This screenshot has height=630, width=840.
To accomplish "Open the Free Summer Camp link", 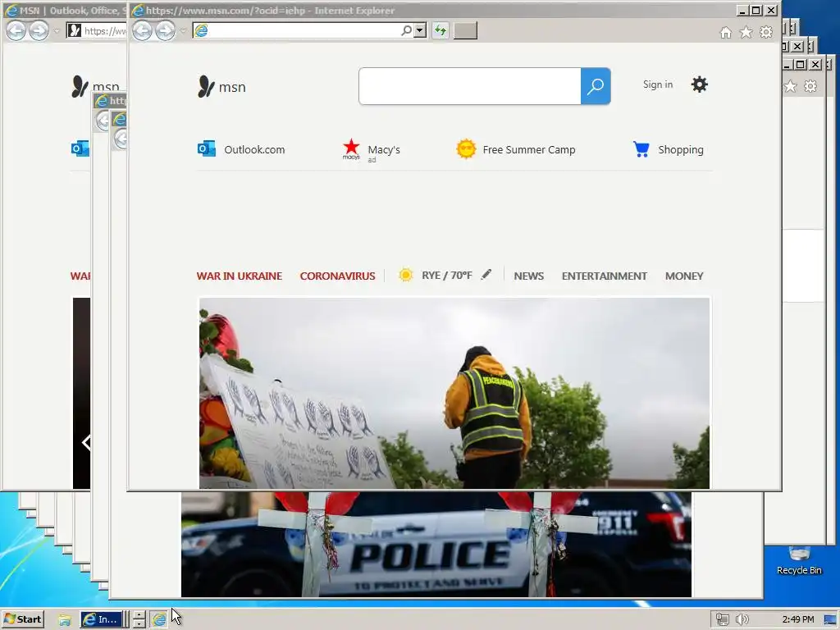I will (x=516, y=149).
